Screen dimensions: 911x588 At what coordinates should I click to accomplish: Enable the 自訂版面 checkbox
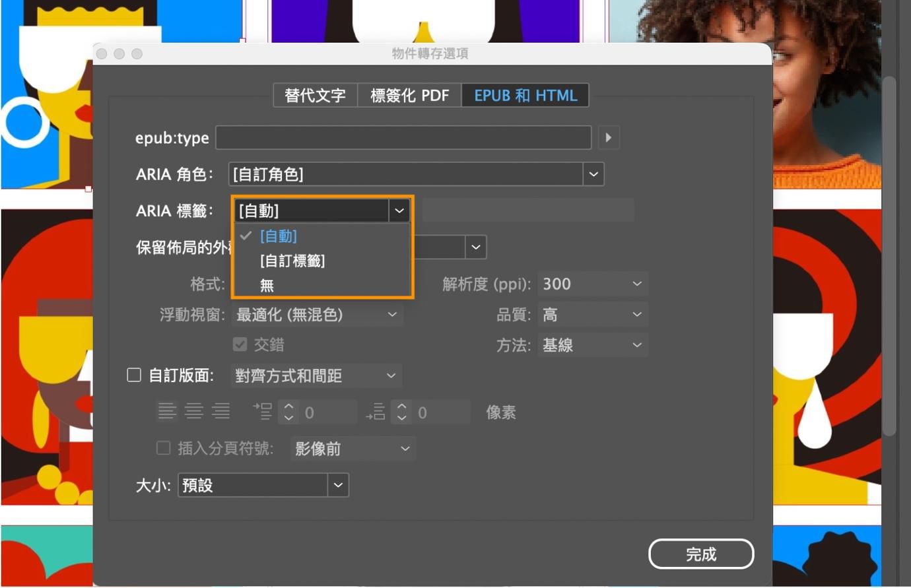click(134, 376)
